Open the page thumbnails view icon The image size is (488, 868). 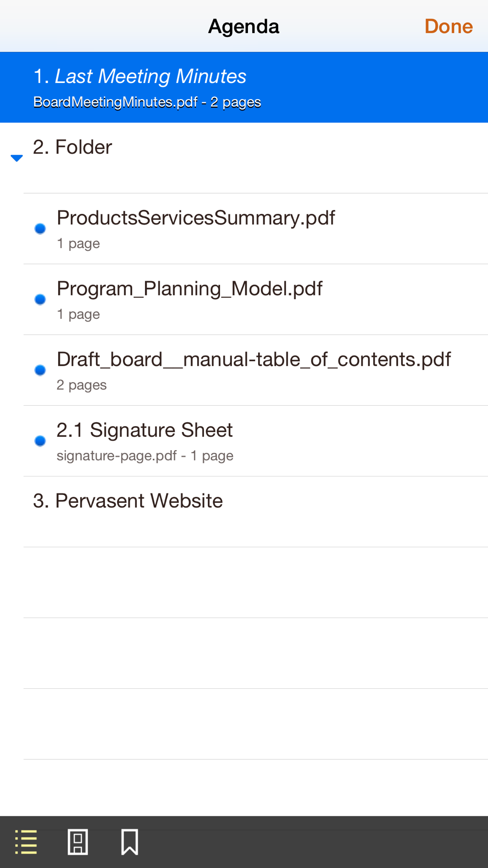pos(78,842)
